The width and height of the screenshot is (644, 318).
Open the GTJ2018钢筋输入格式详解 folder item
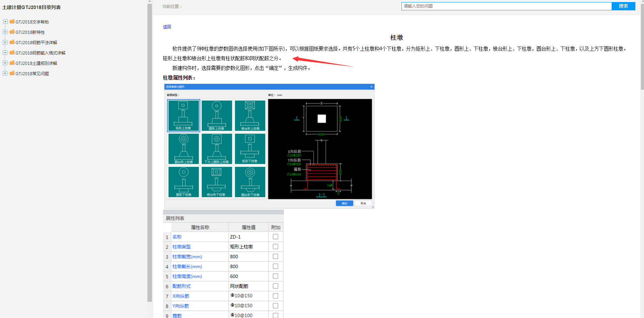[40, 53]
